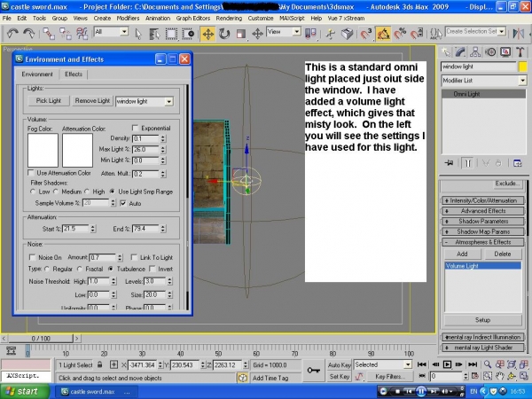Open the MAXScript menu
532x399 pixels.
292,19
